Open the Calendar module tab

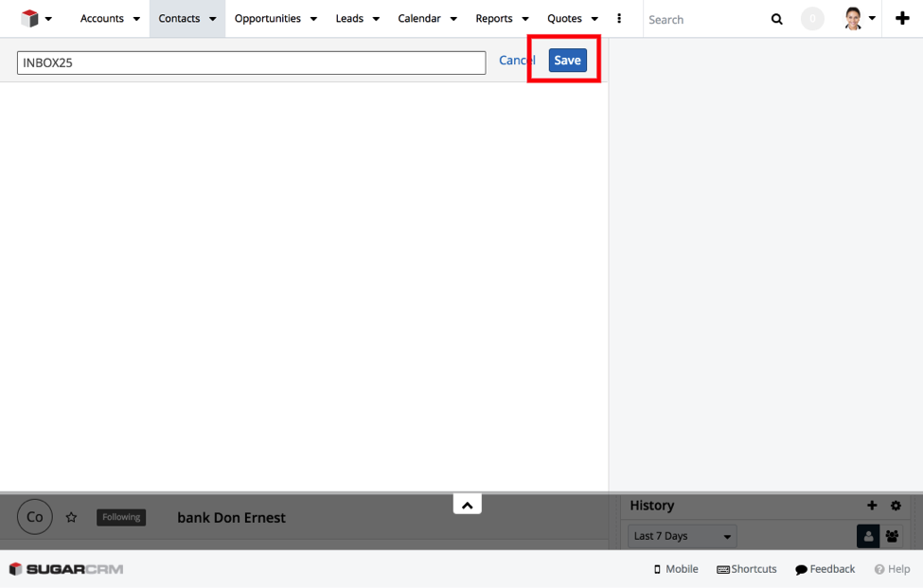(x=419, y=18)
